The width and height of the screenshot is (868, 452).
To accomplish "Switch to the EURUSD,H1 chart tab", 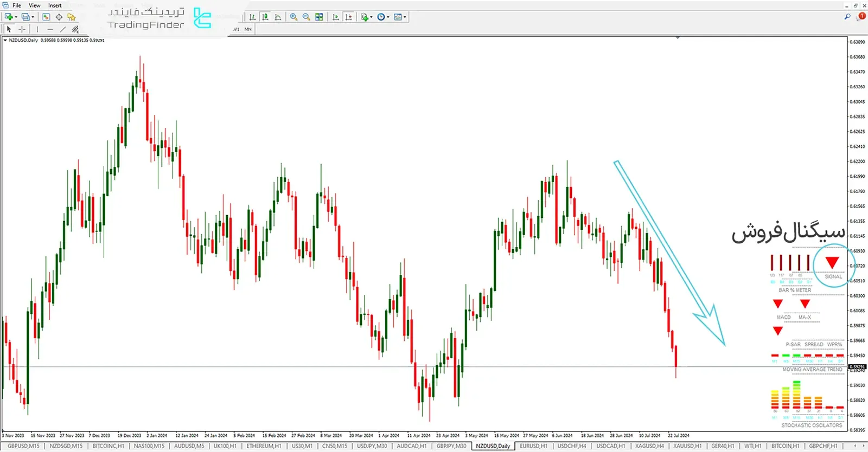I will (533, 446).
